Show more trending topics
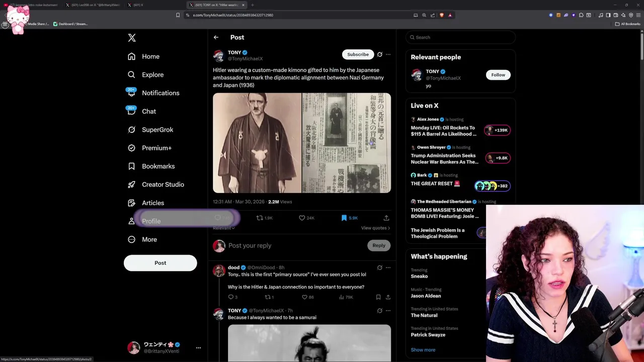Viewport: 644px width, 362px height. tap(423, 350)
